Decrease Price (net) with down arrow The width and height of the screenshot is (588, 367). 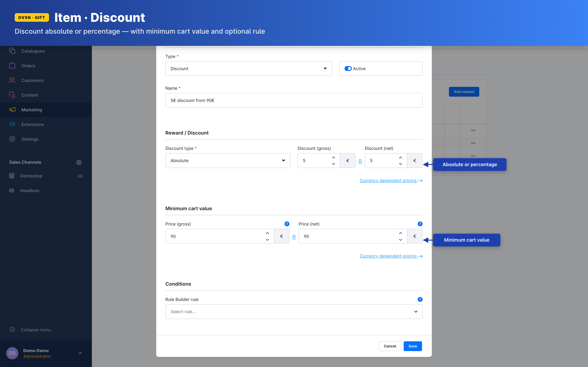[x=400, y=240]
